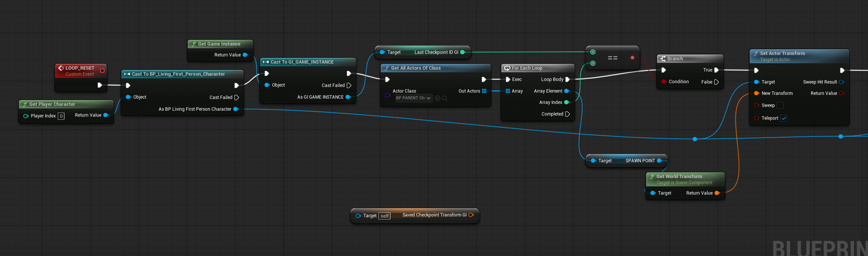The width and height of the screenshot is (868, 256).
Task: Click the Branch True exec output pin
Action: coord(716,70)
